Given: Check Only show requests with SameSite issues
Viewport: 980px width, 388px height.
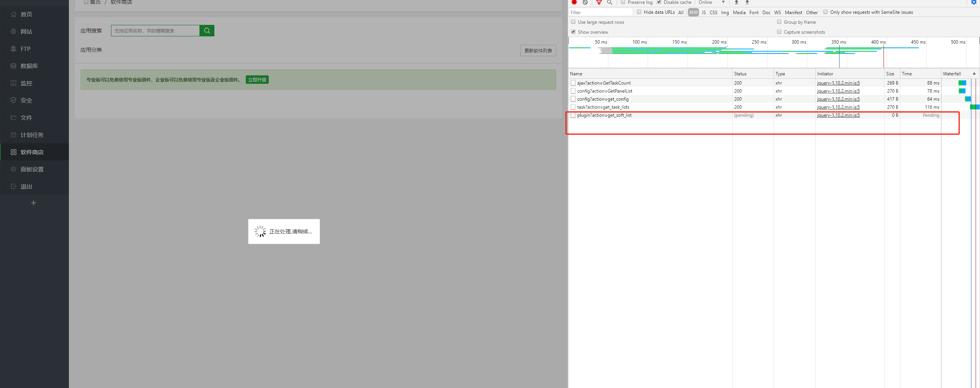Looking at the screenshot, I should pos(825,12).
